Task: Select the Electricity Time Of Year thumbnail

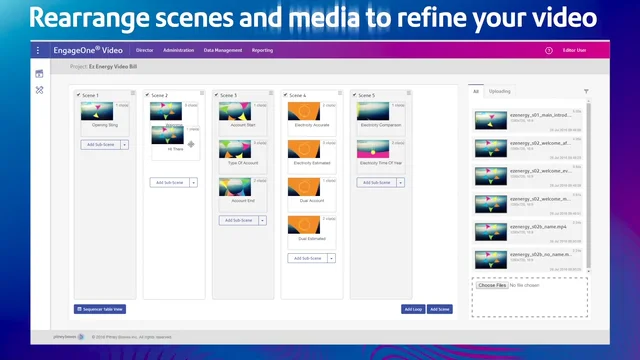Action: click(x=373, y=149)
